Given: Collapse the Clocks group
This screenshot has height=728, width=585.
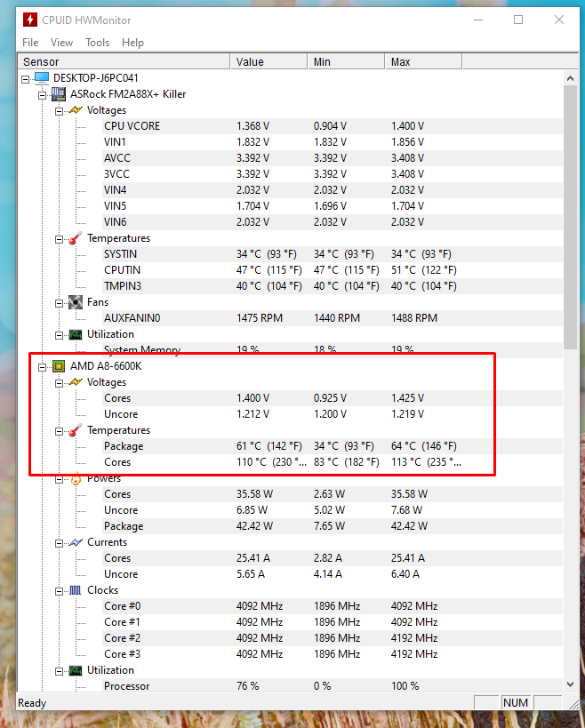Looking at the screenshot, I should pyautogui.click(x=59, y=591).
